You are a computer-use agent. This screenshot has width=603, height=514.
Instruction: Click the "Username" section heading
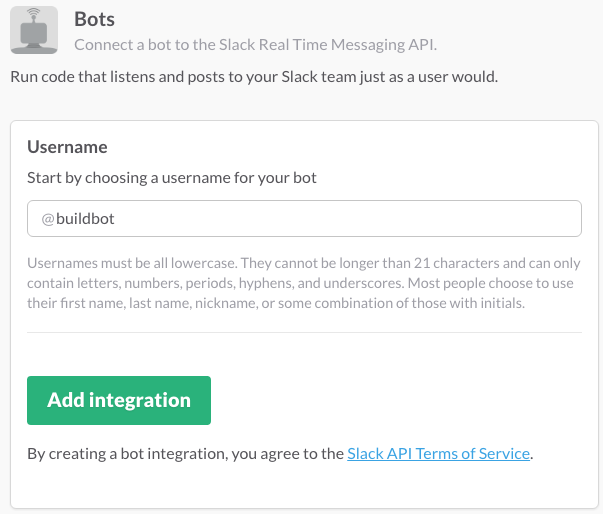[67, 147]
